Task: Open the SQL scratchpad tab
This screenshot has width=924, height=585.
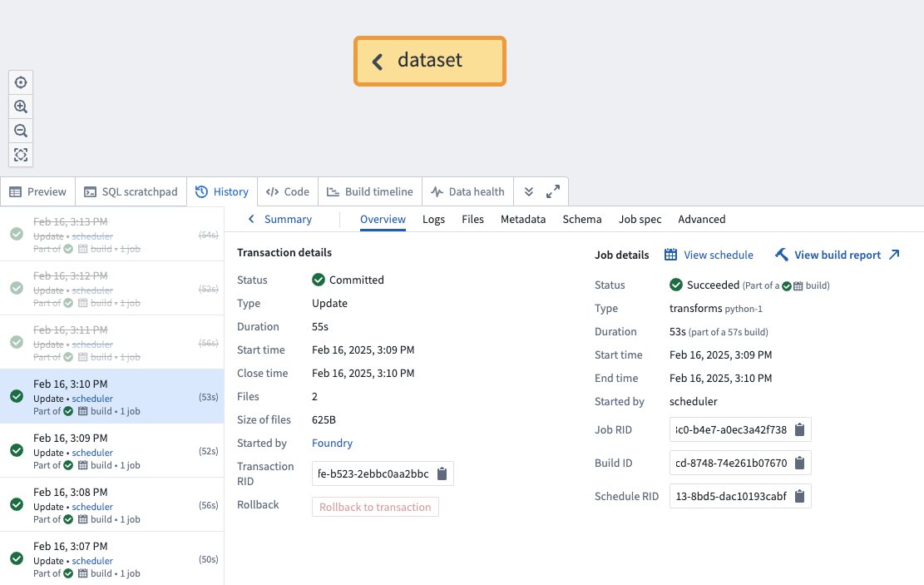Action: (x=131, y=191)
